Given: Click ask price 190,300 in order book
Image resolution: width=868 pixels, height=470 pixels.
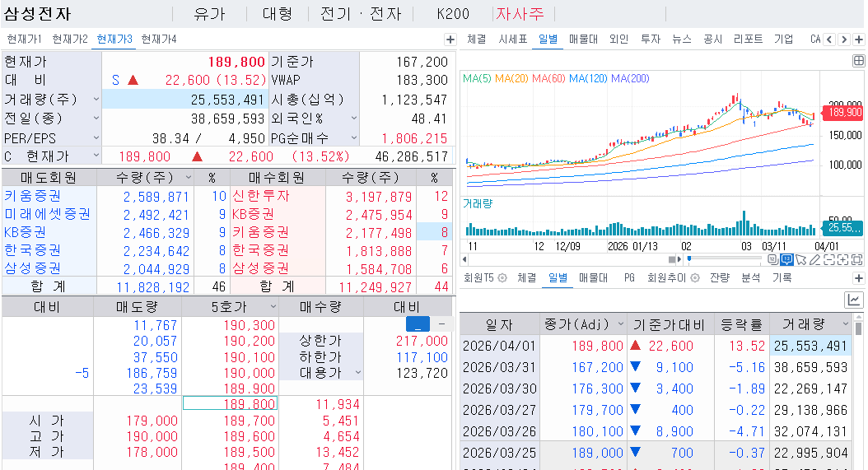Looking at the screenshot, I should (x=249, y=325).
